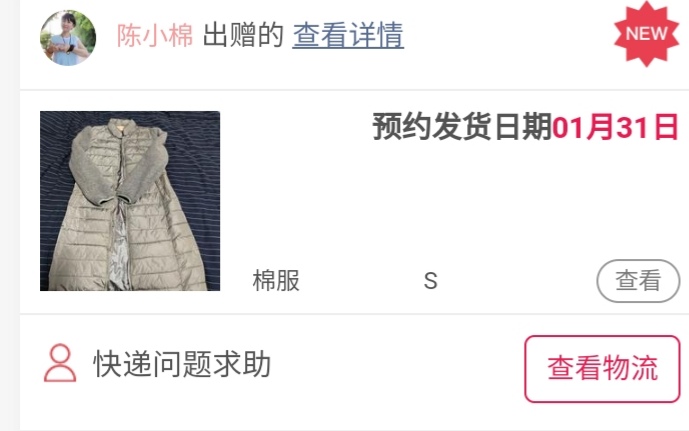Click the size S label
The image size is (689, 431).
click(431, 281)
